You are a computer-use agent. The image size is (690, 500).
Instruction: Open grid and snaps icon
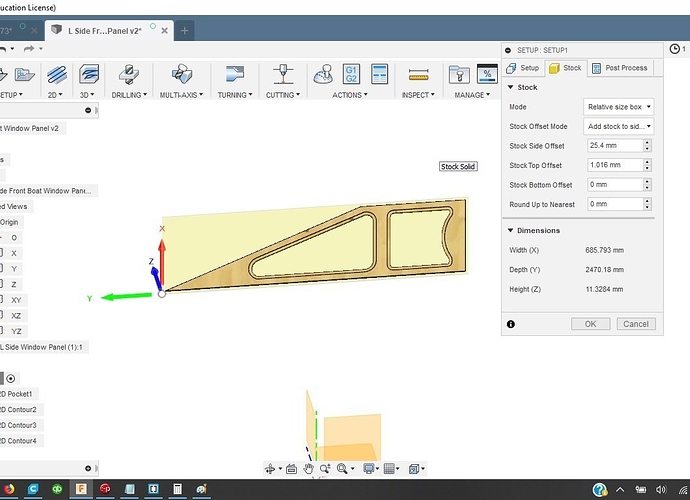coord(389,469)
